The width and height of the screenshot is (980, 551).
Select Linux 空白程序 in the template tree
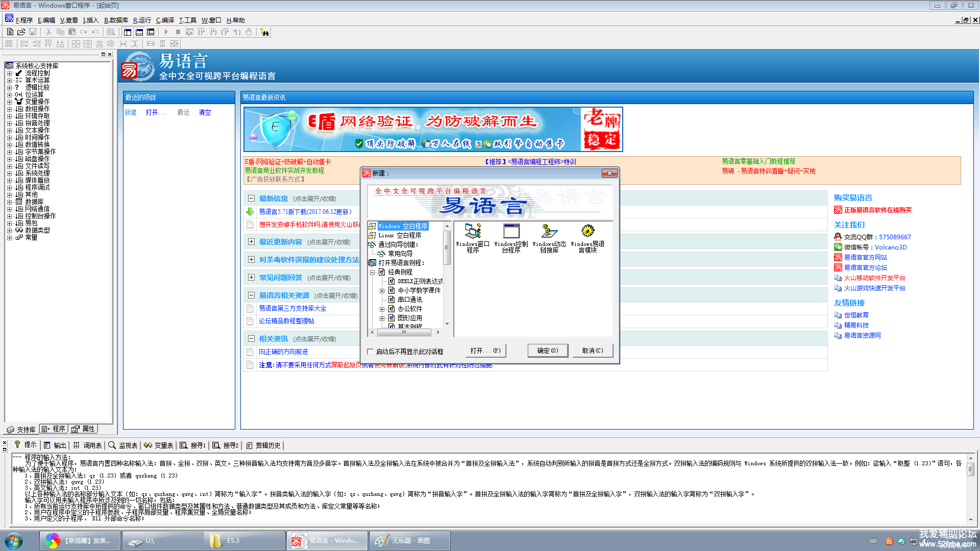point(400,235)
